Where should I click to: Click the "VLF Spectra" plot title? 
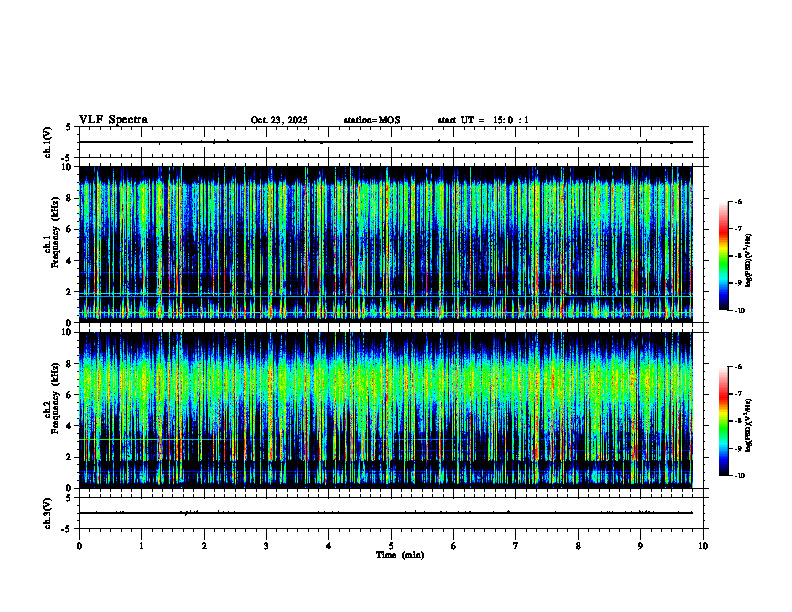click(x=113, y=120)
